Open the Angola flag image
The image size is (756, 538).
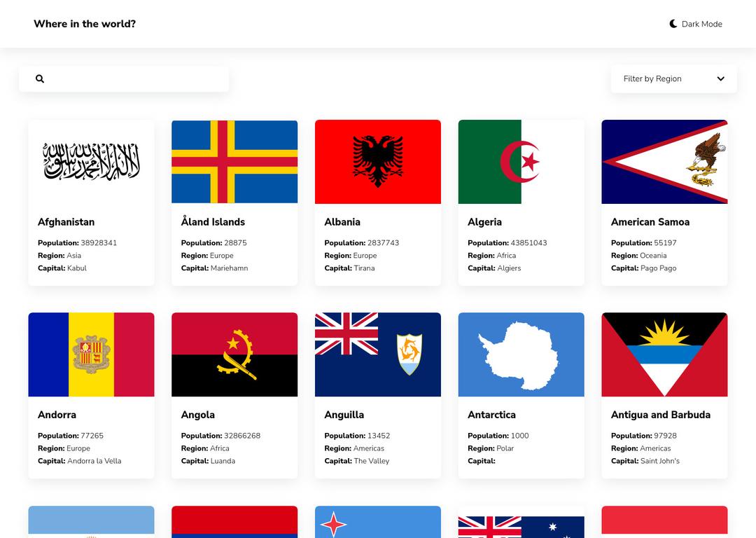(234, 354)
